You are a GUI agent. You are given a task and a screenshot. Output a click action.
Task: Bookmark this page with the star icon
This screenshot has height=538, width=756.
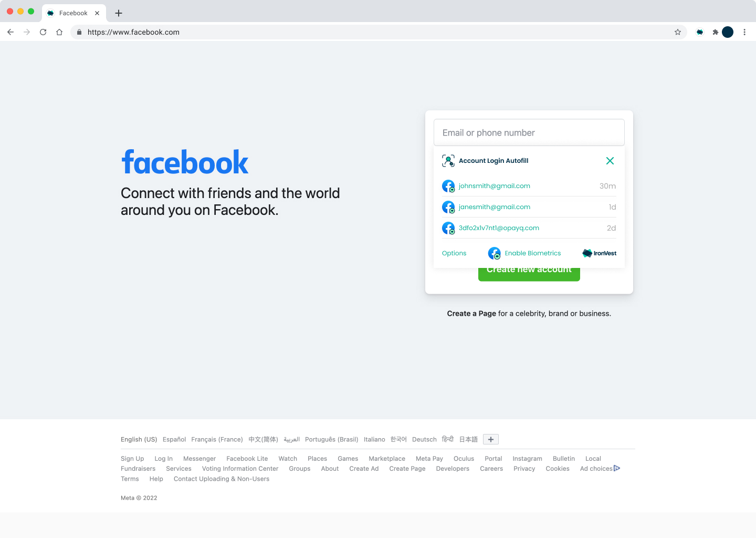(678, 32)
